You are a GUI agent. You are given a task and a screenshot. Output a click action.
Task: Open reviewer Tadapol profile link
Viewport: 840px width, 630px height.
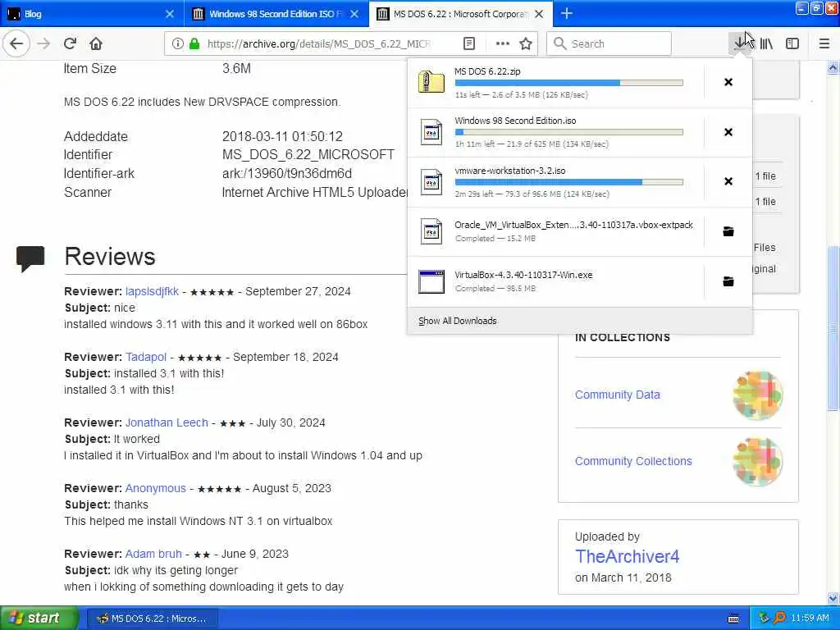point(146,357)
